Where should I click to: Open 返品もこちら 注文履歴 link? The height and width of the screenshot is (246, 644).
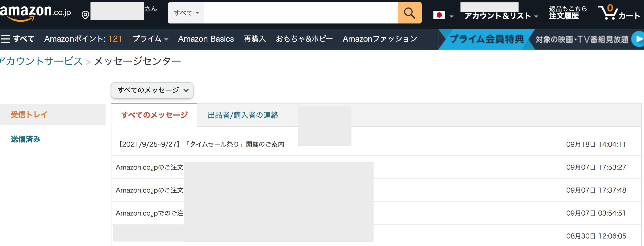[568, 13]
